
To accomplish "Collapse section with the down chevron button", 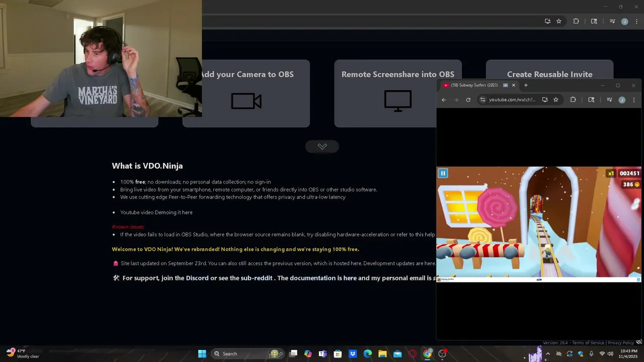I will (x=322, y=146).
